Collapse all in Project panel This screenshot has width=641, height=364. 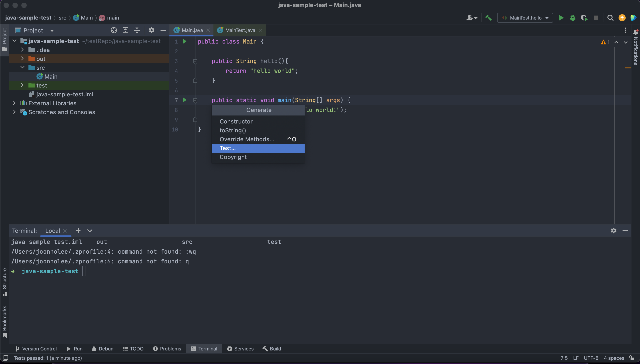[x=137, y=30]
